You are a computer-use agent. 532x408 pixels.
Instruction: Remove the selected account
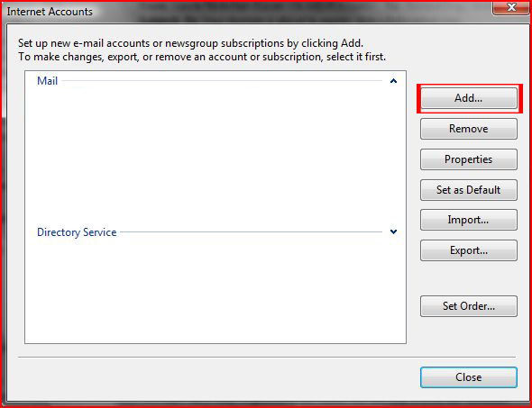pos(469,129)
